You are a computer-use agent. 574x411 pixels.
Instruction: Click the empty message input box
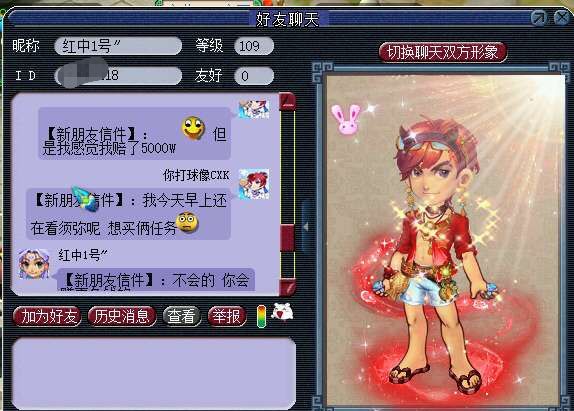click(154, 373)
